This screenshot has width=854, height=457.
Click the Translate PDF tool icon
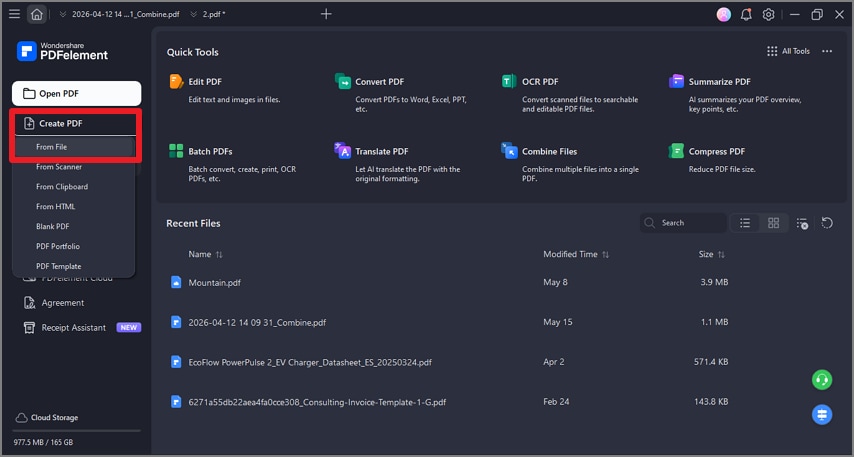343,151
